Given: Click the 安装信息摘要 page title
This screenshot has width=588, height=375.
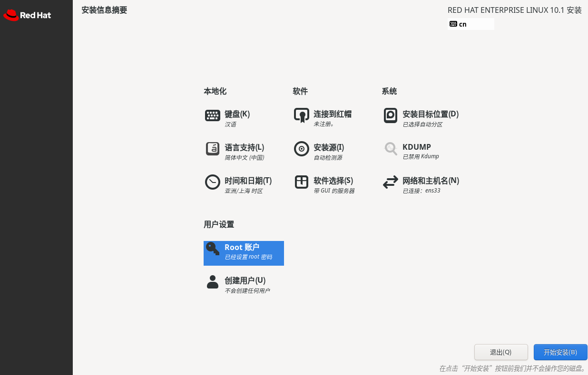Looking at the screenshot, I should click(x=104, y=10).
